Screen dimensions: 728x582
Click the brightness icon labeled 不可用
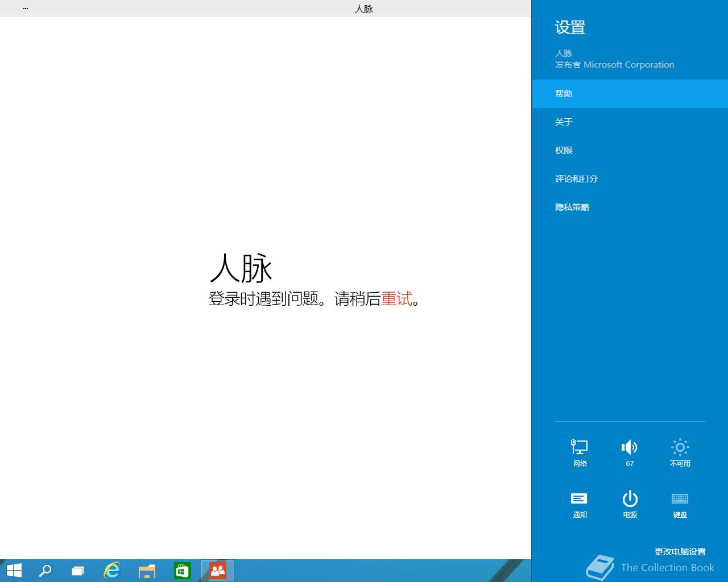(680, 453)
